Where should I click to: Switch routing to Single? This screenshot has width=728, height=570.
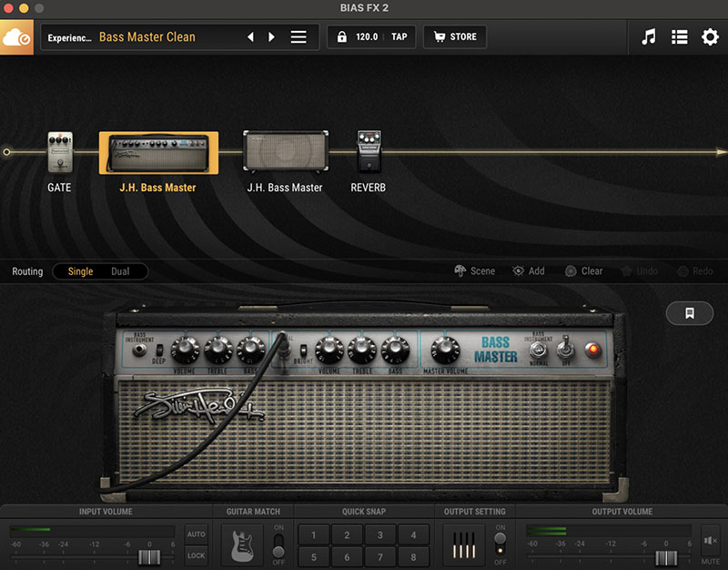80,271
